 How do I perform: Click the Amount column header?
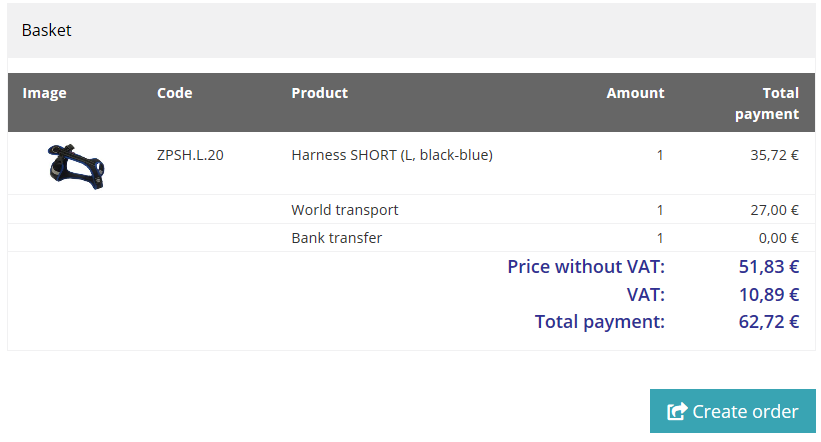pyautogui.click(x=636, y=93)
